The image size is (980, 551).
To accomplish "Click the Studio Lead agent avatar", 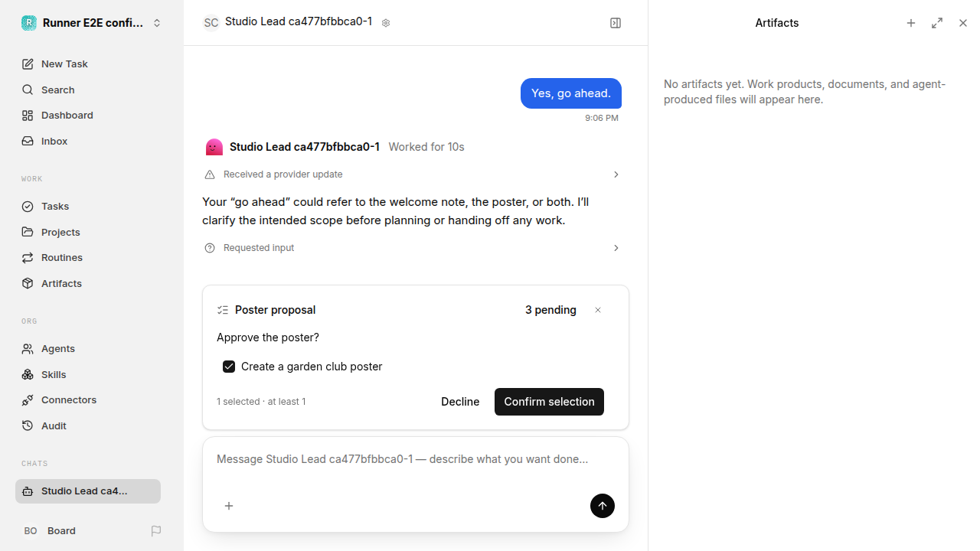I will click(x=214, y=147).
